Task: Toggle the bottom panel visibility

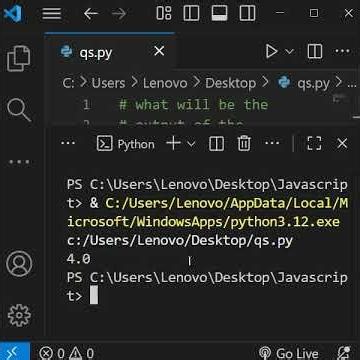Action: 219,13
